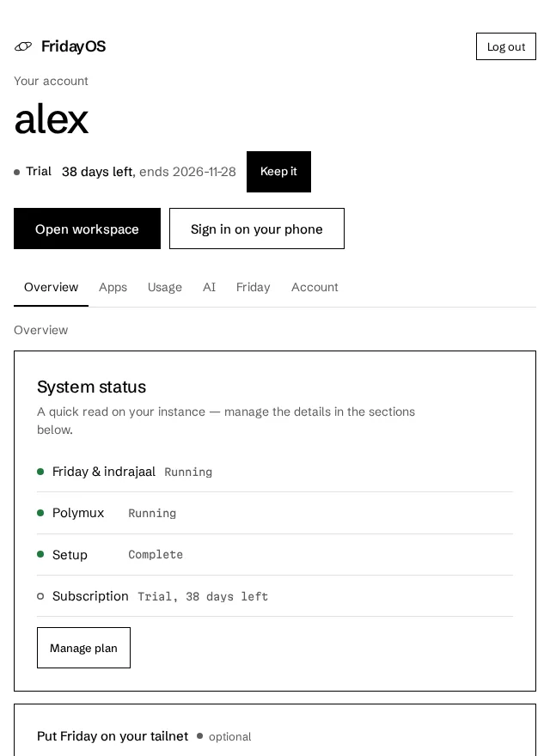550x756 pixels.
Task: Click the 'alex' account name heading
Action: (x=52, y=119)
